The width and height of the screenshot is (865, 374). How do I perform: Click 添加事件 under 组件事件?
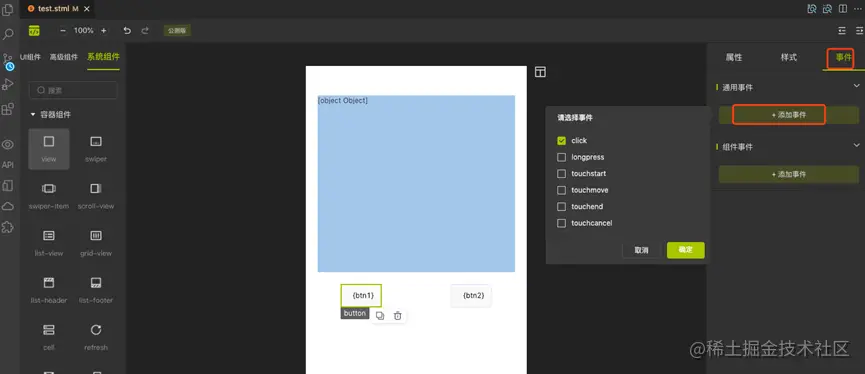789,174
